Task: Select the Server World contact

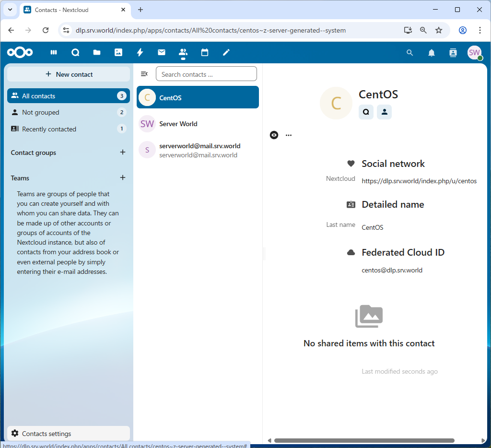Action: 198,124
